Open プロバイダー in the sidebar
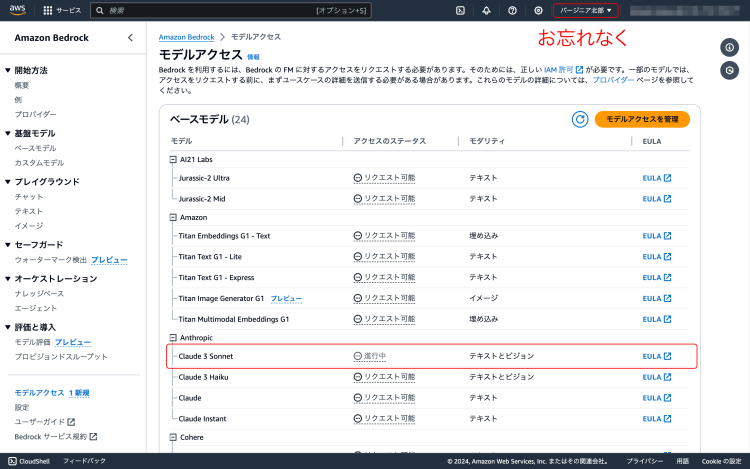 coord(35,114)
